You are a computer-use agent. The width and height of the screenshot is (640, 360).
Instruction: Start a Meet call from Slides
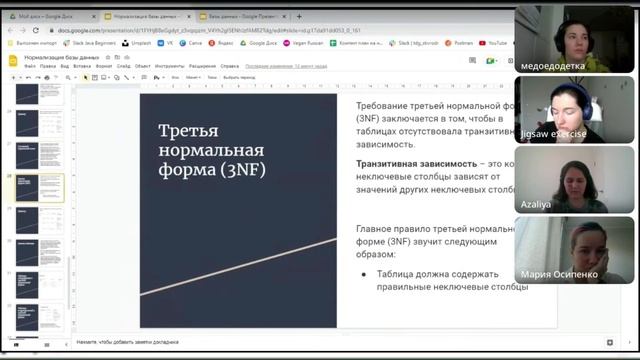(x=490, y=61)
